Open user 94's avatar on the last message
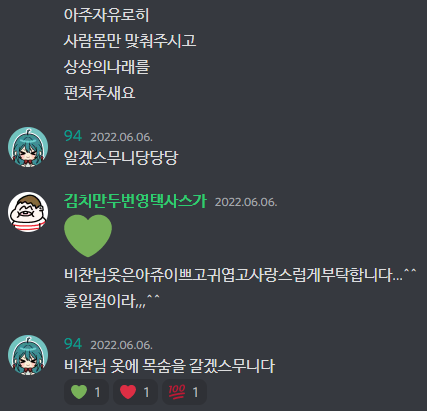427x411 pixels. point(28,355)
